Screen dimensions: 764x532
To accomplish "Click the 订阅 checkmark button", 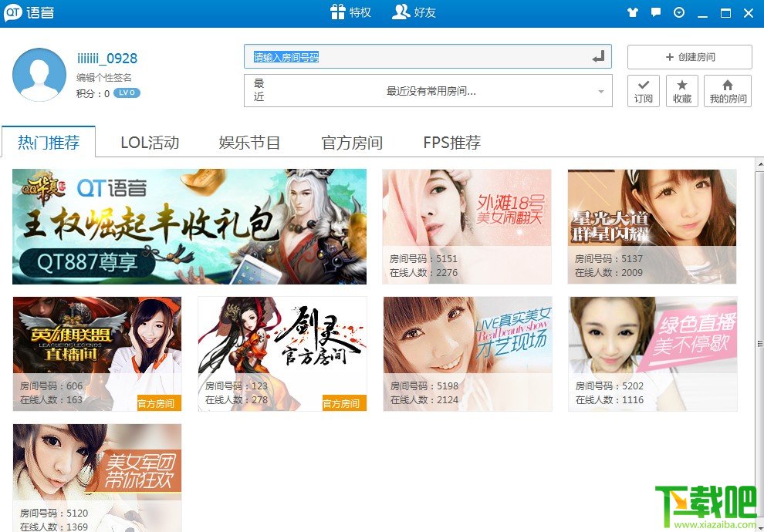I will click(x=643, y=91).
